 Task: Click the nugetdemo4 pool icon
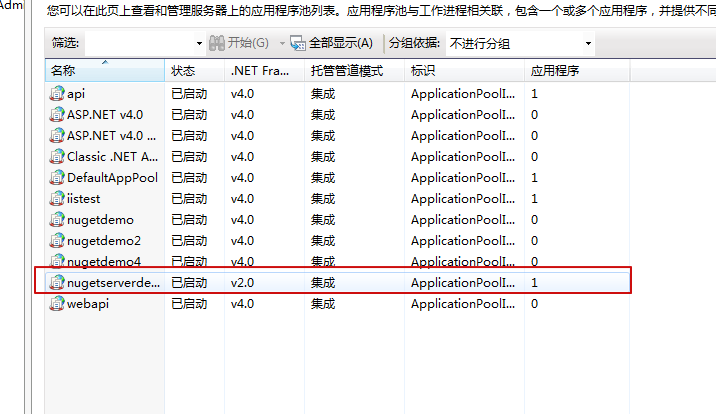(57, 261)
